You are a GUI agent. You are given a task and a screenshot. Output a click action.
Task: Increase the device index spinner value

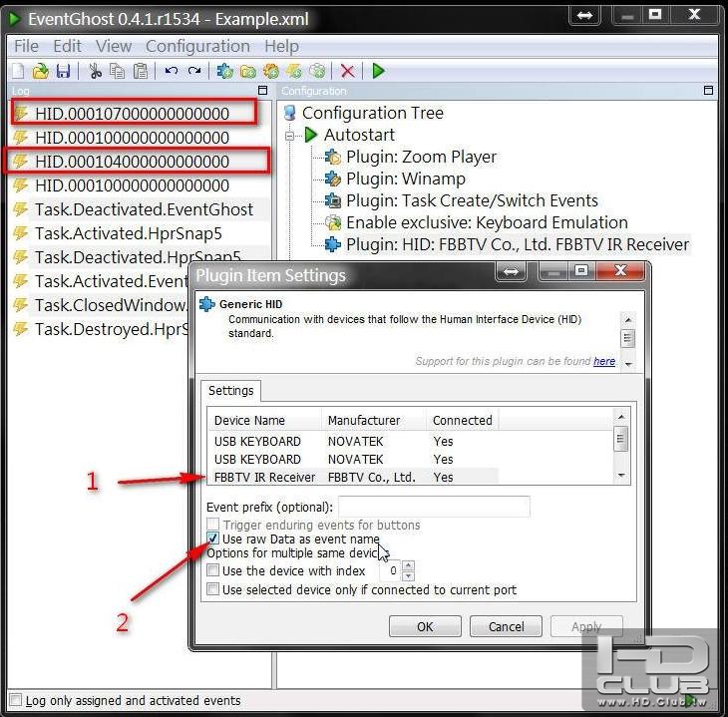408,565
